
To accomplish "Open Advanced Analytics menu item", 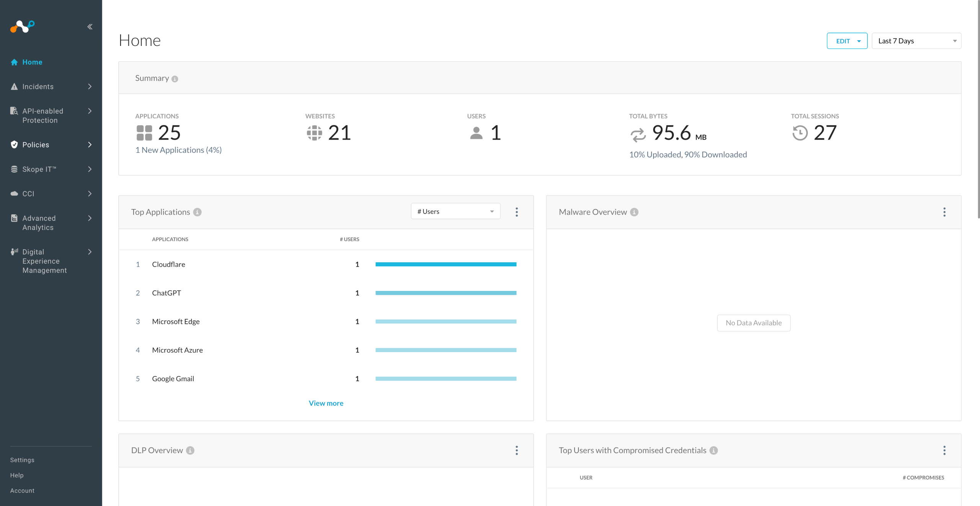I will click(39, 223).
